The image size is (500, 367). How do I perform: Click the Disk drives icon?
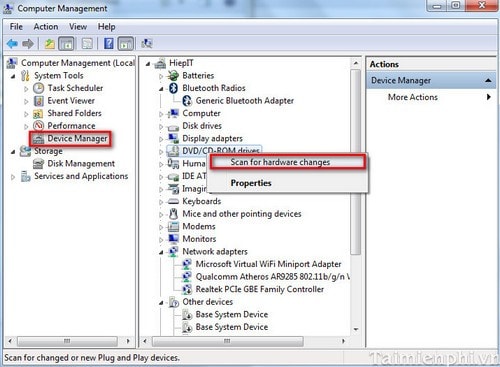coord(173,127)
